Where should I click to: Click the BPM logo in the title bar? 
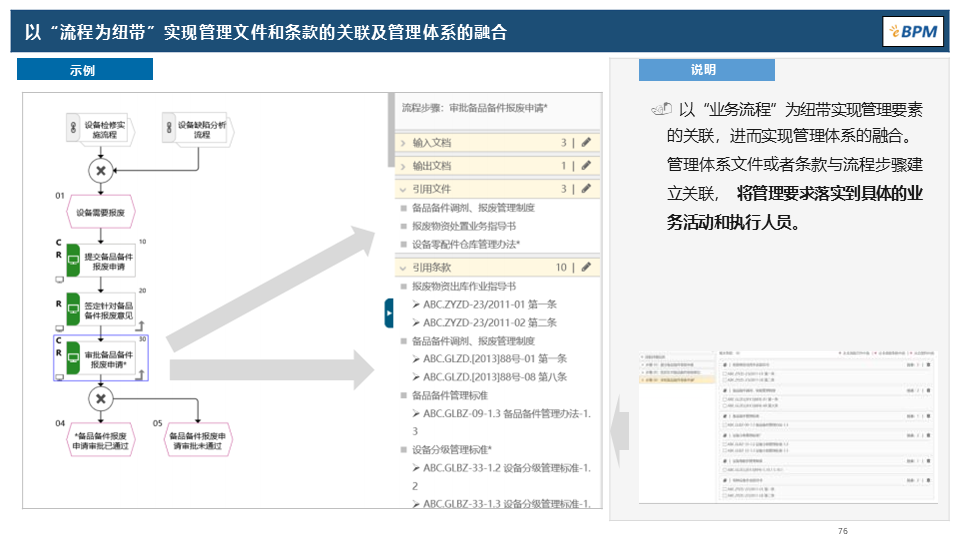coord(913,31)
